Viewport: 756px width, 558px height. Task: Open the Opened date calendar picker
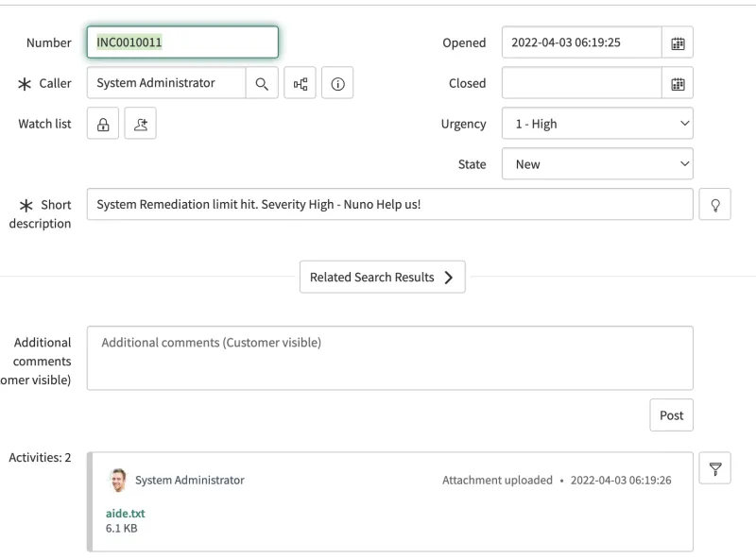coord(677,42)
